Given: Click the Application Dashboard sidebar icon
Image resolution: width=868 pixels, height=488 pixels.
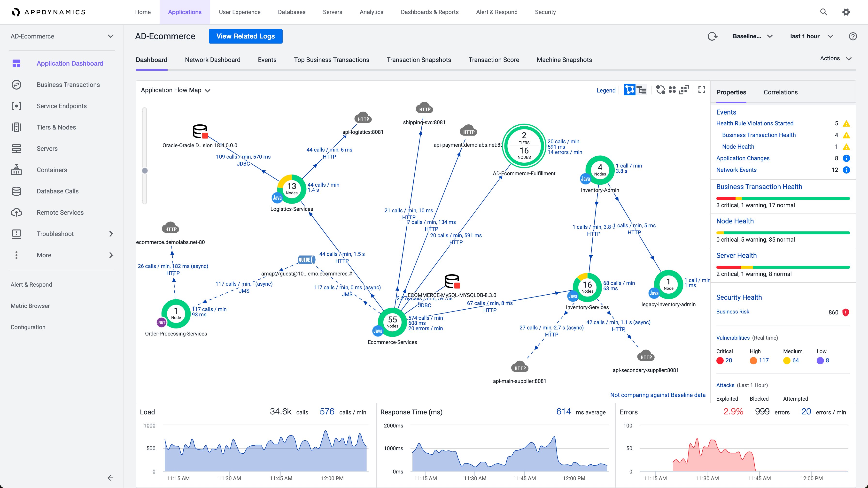Looking at the screenshot, I should 16,63.
